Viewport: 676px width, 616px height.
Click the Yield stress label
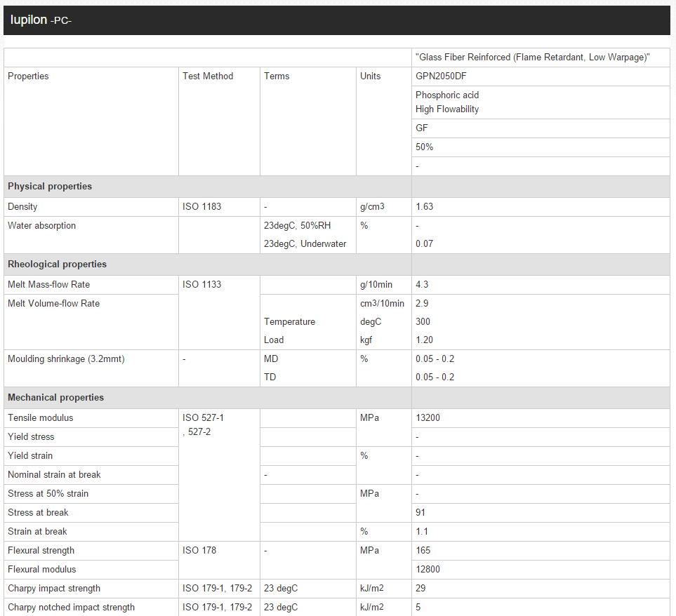31,437
